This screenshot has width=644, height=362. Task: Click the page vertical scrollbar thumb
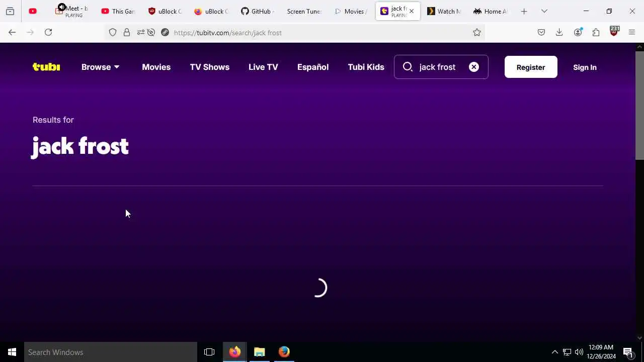click(639, 106)
